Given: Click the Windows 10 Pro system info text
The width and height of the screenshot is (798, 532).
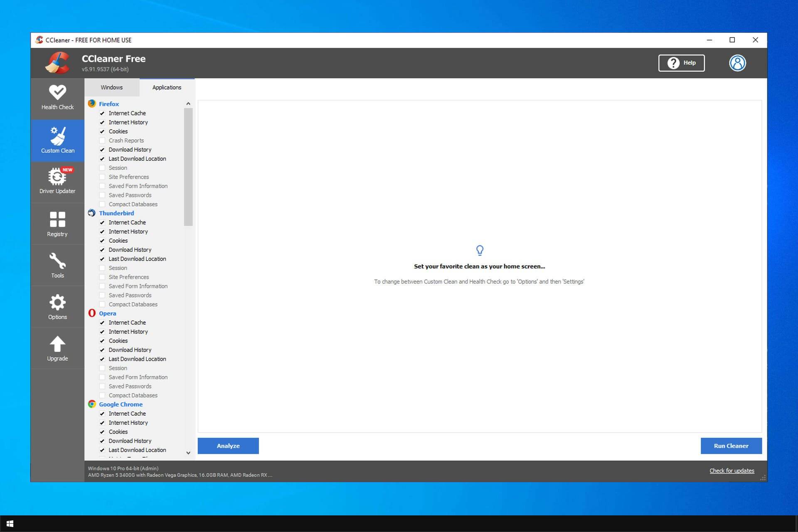Looking at the screenshot, I should click(x=123, y=468).
